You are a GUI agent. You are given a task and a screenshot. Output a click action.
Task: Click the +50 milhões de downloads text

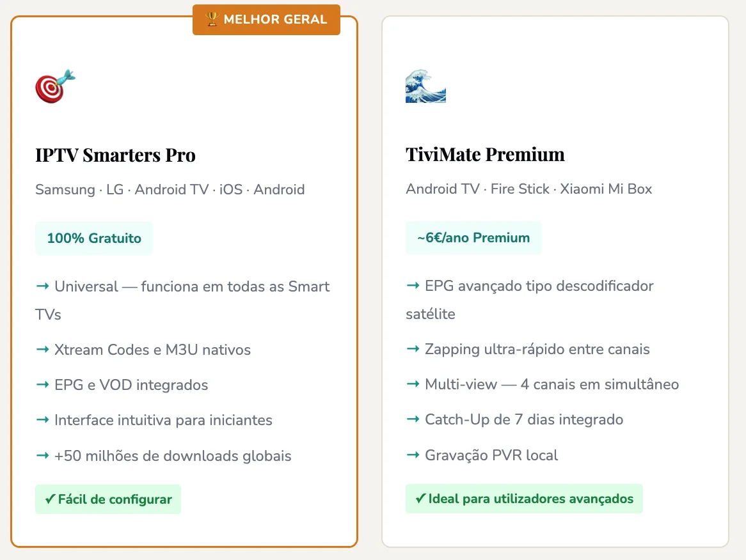click(173, 456)
